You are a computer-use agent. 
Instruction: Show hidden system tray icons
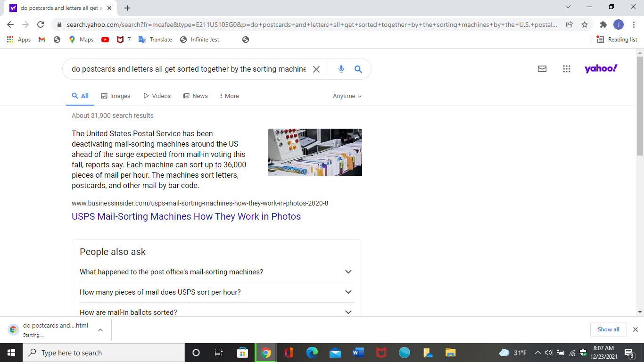tap(537, 353)
